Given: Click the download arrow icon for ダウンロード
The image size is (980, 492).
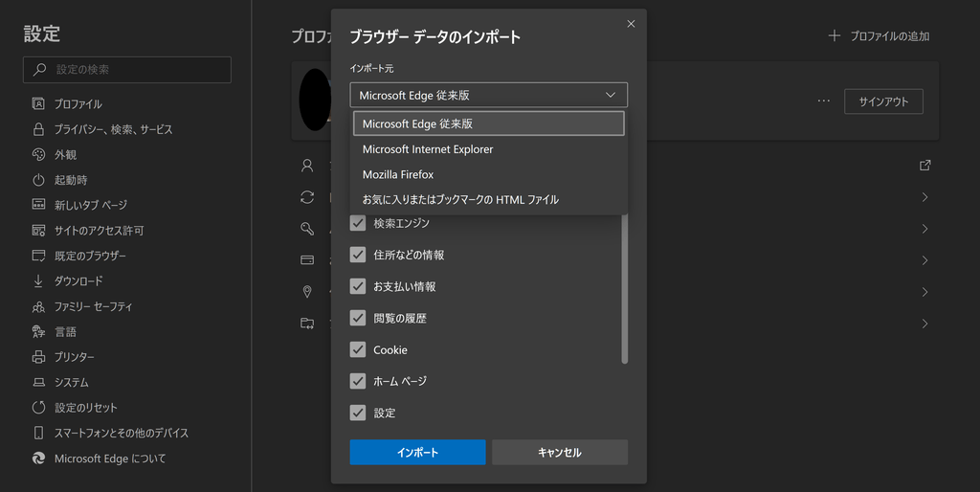Looking at the screenshot, I should [x=38, y=281].
